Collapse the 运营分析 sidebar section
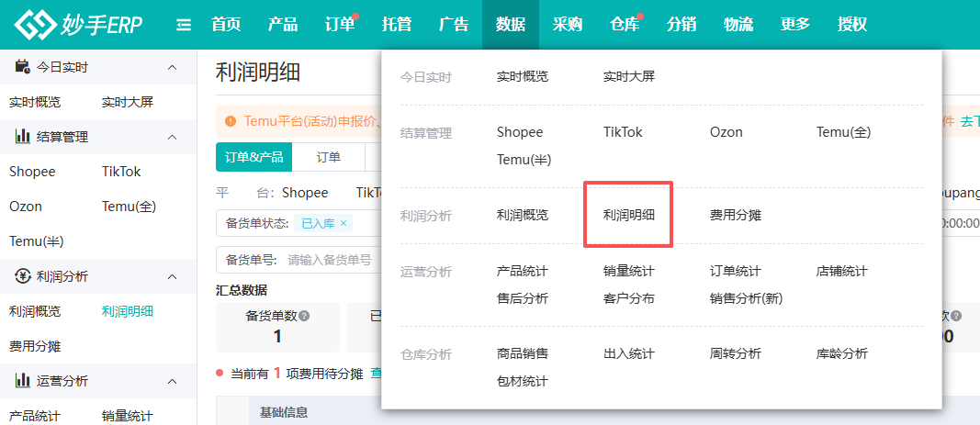The height and width of the screenshot is (425, 980). click(x=172, y=381)
